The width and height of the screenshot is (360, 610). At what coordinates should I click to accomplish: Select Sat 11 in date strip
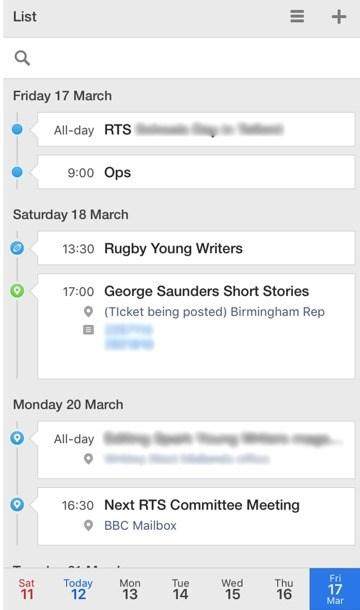(x=27, y=589)
